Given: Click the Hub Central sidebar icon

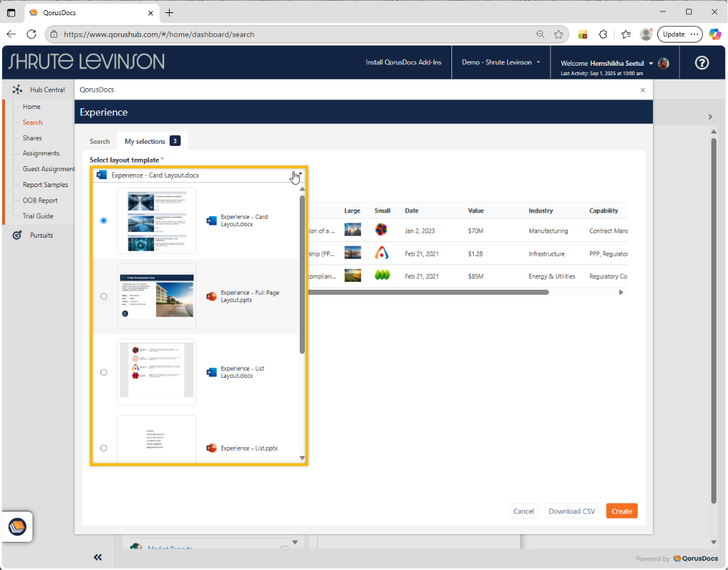Looking at the screenshot, I should (x=17, y=90).
